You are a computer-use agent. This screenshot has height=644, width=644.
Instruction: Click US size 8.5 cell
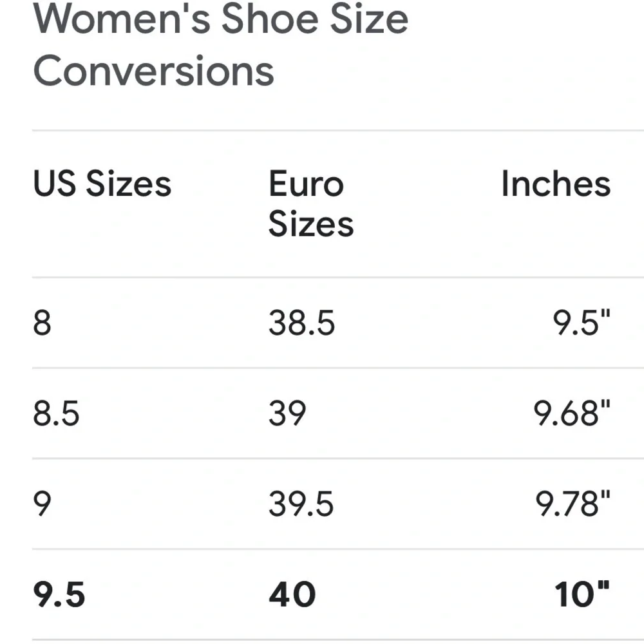tap(56, 413)
